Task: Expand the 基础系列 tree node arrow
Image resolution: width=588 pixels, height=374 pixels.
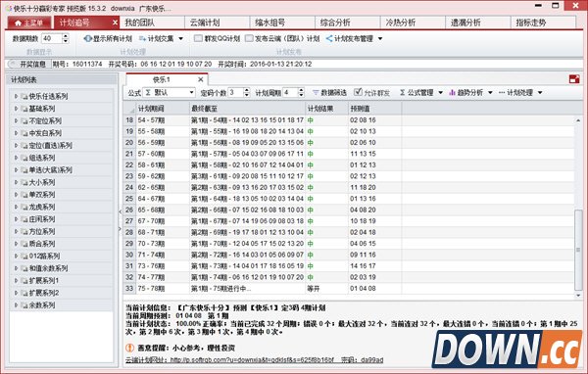Action: tap(16, 109)
